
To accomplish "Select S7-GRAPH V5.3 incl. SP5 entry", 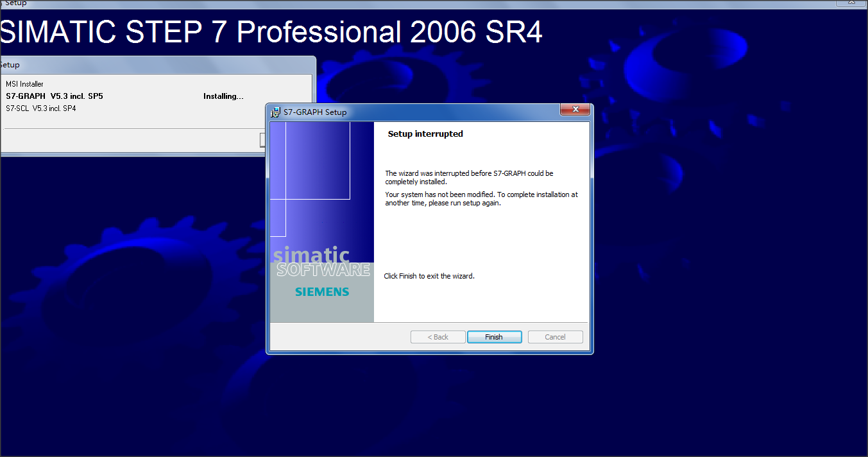I will click(55, 96).
